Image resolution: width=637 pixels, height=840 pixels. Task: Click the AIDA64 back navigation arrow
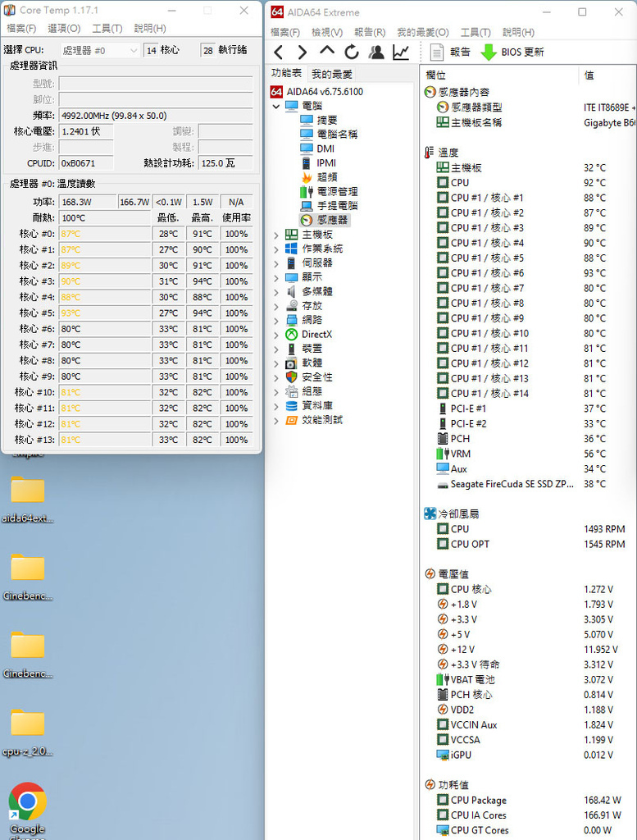pyautogui.click(x=279, y=52)
